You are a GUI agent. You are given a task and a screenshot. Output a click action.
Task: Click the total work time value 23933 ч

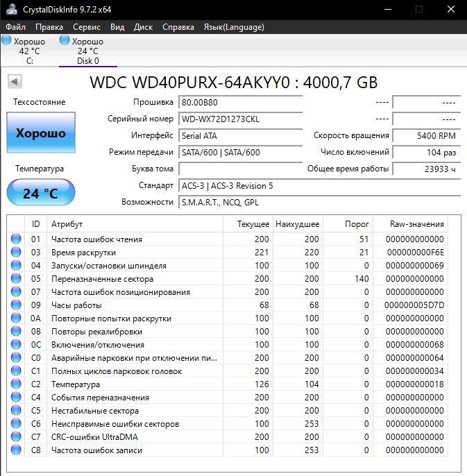click(427, 169)
